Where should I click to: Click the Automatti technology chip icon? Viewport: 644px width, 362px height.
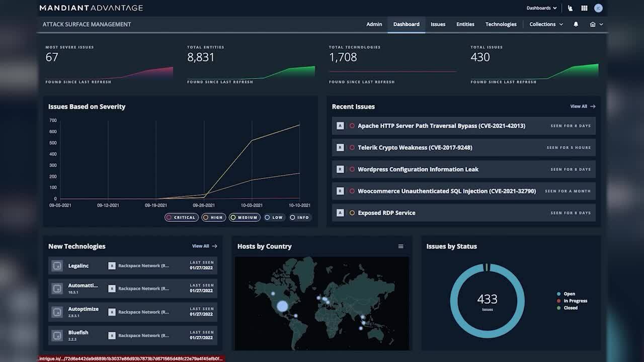pyautogui.click(x=57, y=289)
